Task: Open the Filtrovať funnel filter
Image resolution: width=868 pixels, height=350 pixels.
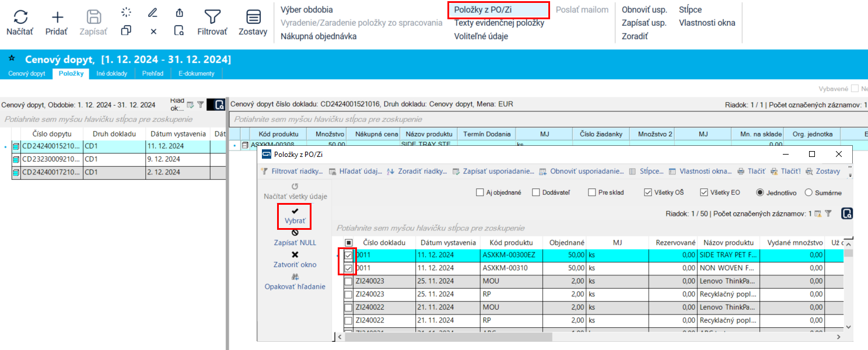Action: (212, 17)
